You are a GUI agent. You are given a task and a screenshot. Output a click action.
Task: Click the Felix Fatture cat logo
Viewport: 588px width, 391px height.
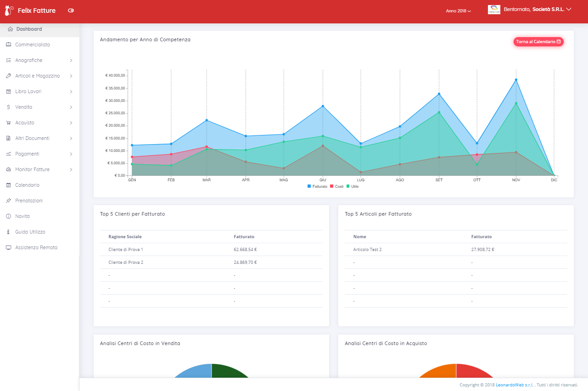pyautogui.click(x=9, y=10)
